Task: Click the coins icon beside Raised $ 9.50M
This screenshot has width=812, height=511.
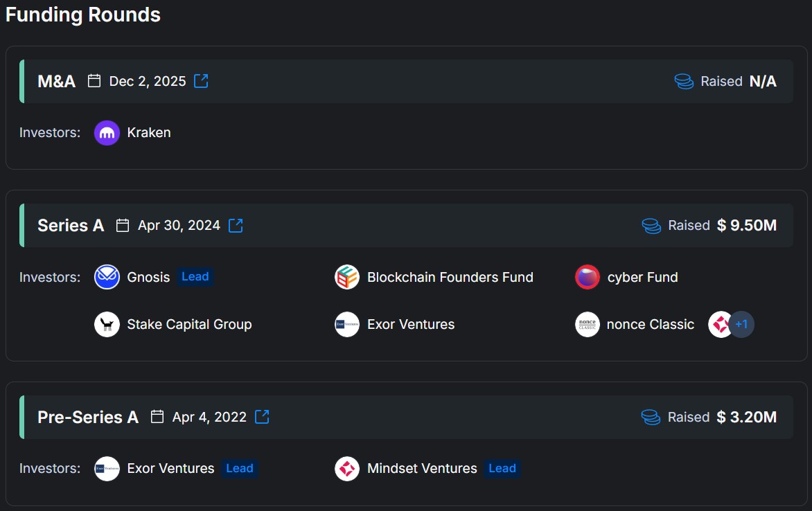Action: (651, 226)
